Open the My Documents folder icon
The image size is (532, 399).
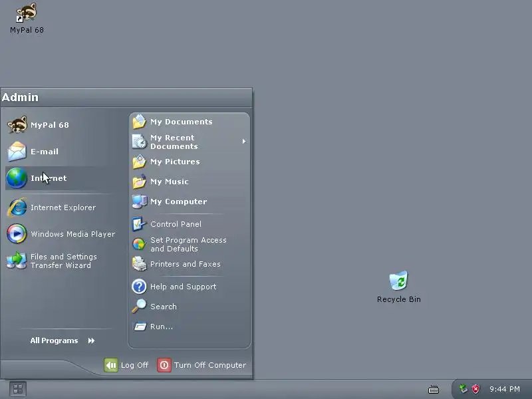(x=139, y=122)
